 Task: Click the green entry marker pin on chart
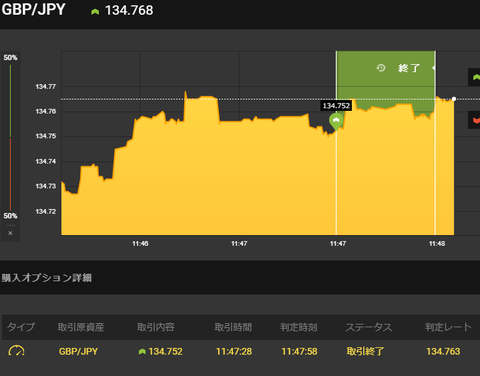(336, 122)
